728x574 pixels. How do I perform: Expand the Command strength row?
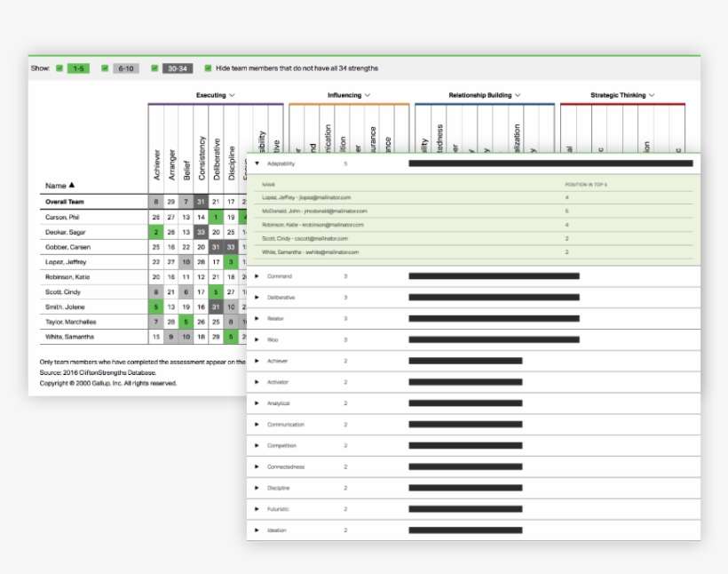point(257,275)
